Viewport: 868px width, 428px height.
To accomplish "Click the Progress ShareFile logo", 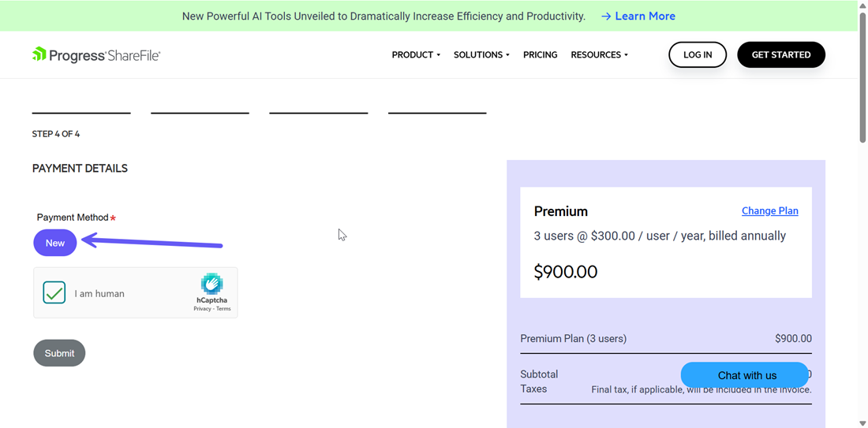I will (x=95, y=54).
